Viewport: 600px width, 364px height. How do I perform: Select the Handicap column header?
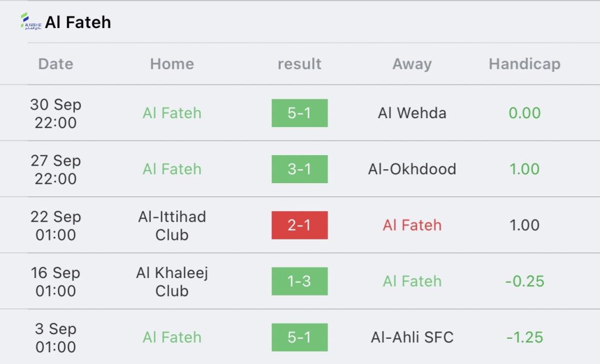click(x=524, y=64)
